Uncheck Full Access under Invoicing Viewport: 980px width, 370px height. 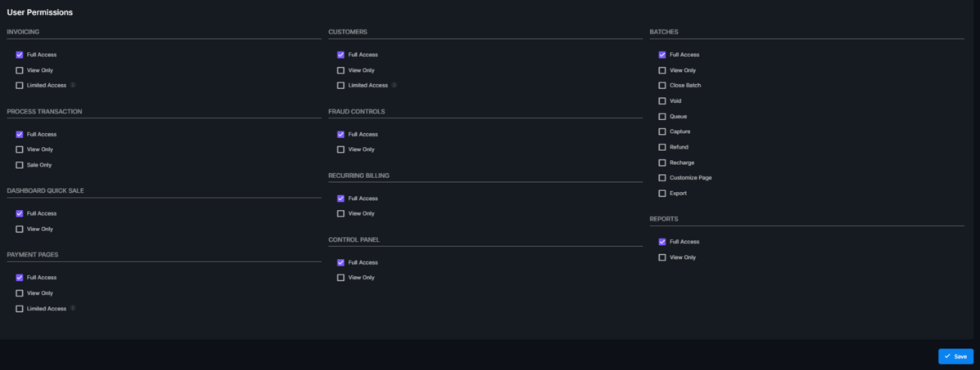click(20, 55)
